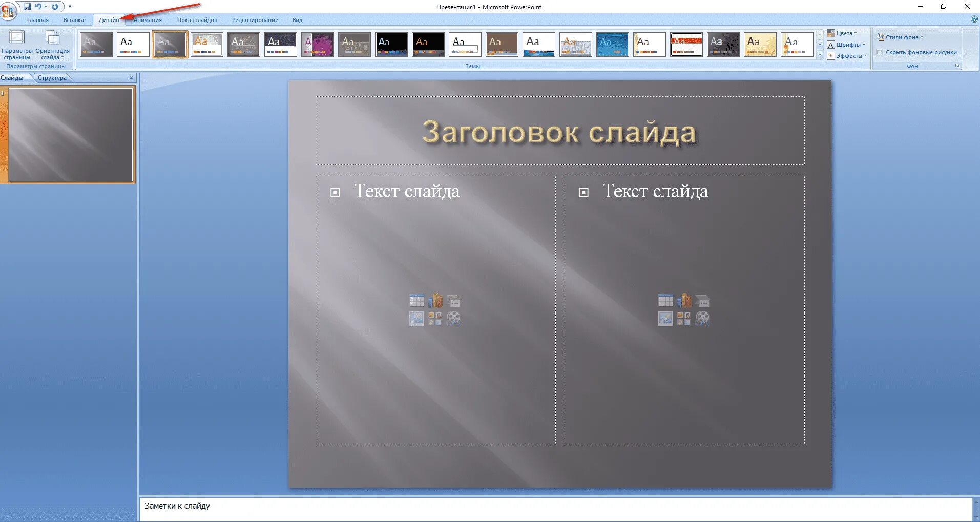Go to the Анимация tab
Screen dimensions: 980x522
point(148,20)
